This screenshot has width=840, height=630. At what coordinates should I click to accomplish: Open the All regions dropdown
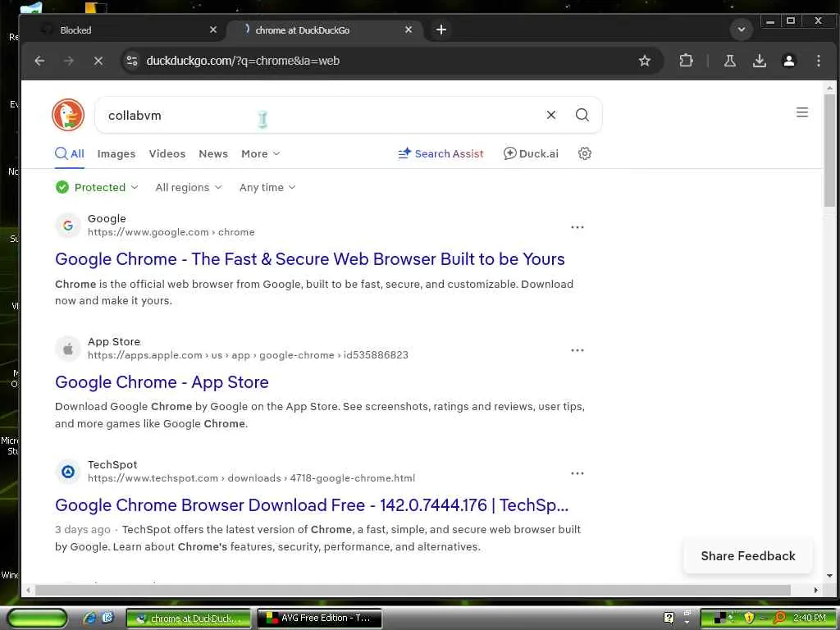coord(189,188)
